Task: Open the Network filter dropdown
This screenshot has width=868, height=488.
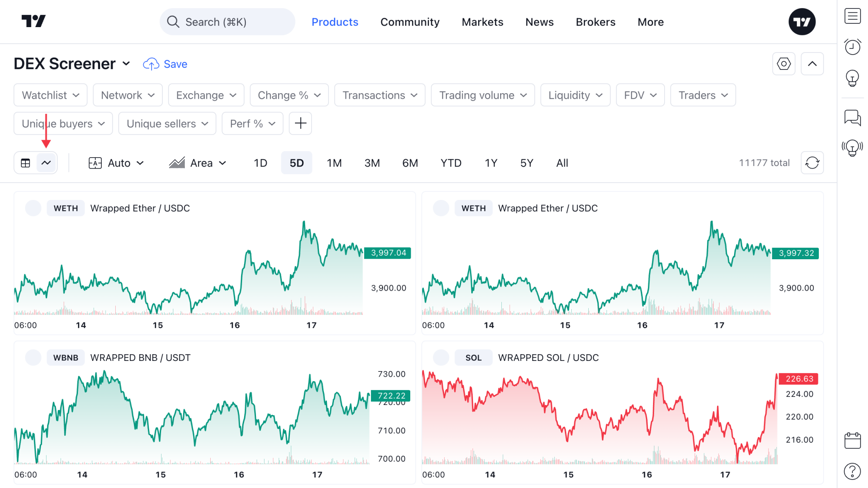Action: pos(128,95)
